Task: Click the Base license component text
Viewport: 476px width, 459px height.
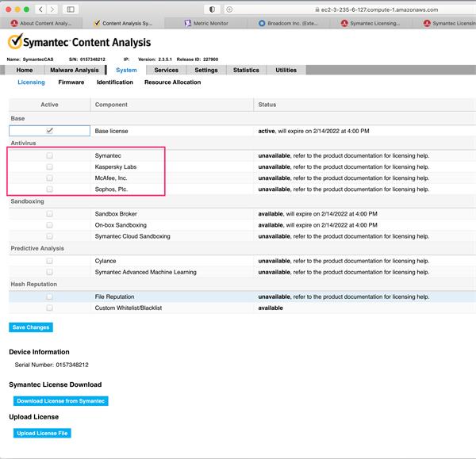Action: click(x=111, y=131)
